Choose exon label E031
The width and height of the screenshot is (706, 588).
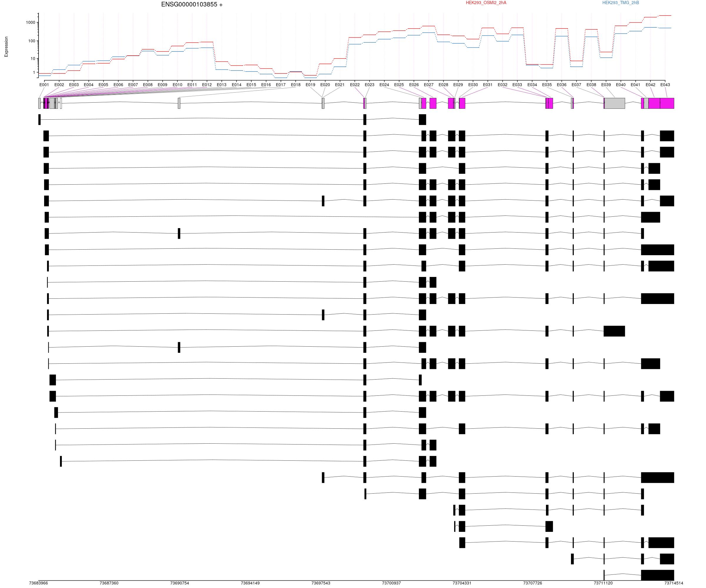tap(488, 85)
